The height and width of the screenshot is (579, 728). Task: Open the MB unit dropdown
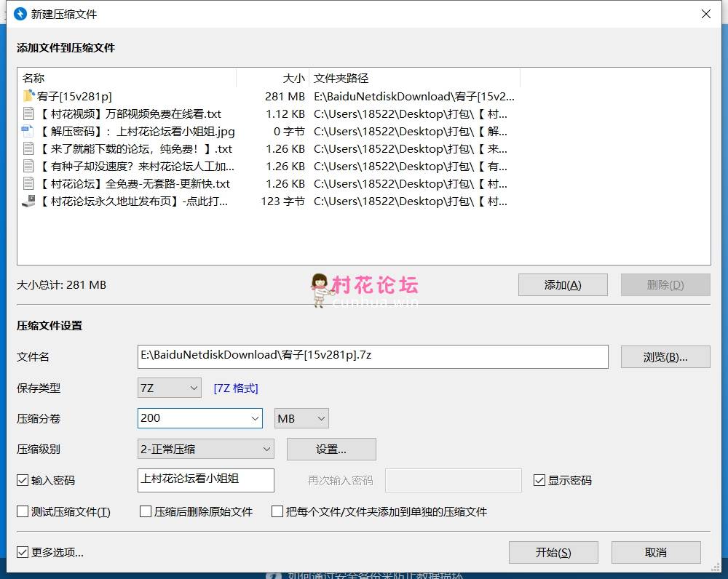click(x=302, y=418)
